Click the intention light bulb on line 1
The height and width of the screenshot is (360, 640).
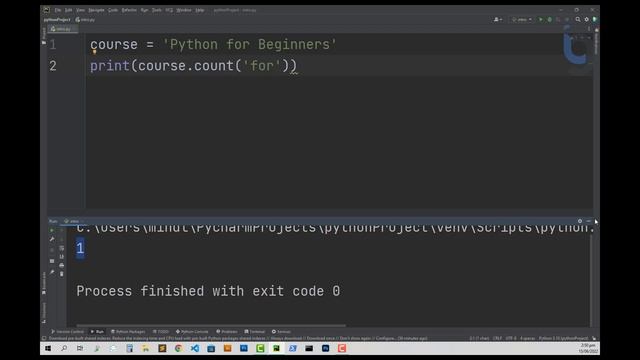click(94, 52)
